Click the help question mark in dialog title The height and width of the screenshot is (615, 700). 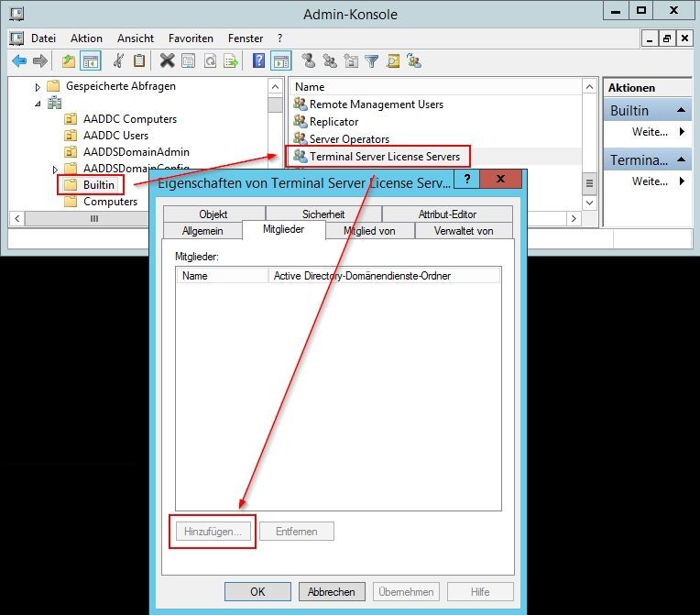coord(467,179)
